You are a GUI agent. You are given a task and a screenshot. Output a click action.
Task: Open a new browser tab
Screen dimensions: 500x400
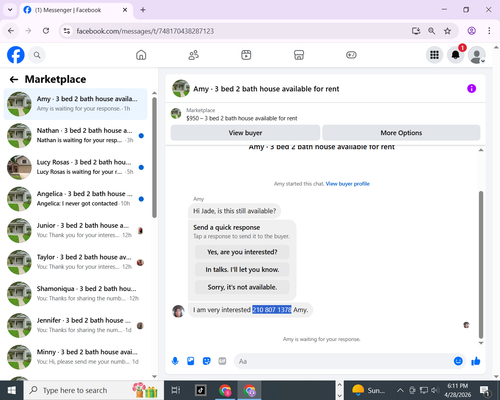tap(143, 10)
